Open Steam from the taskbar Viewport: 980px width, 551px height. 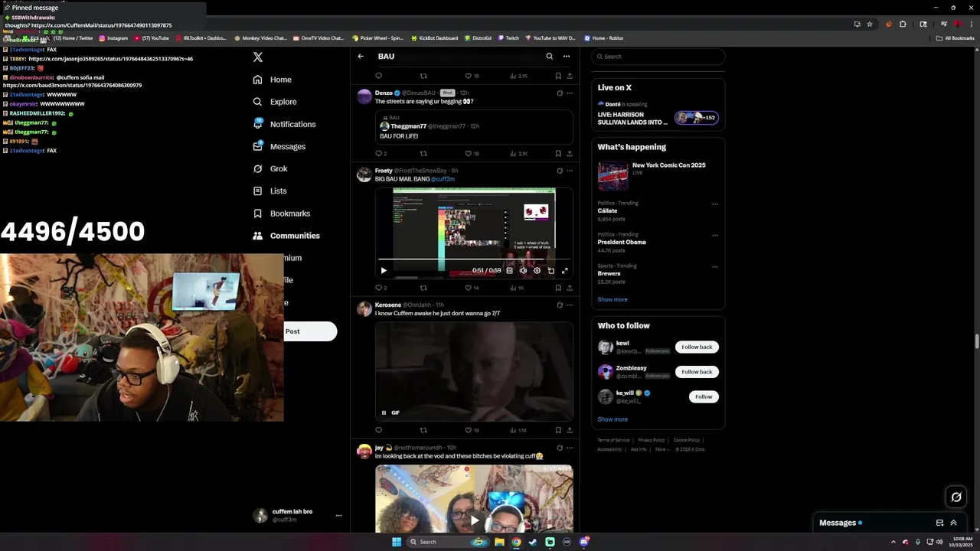coord(533,543)
